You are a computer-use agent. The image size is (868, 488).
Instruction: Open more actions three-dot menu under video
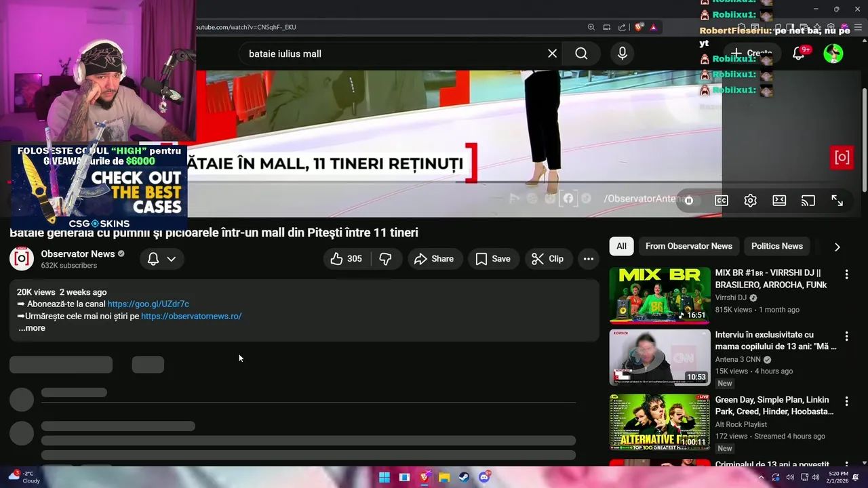coord(589,259)
